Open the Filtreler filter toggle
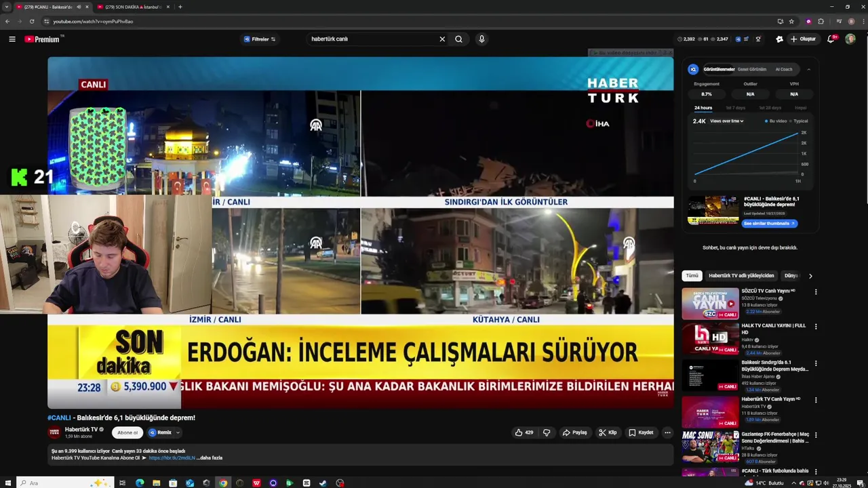The width and height of the screenshot is (868, 488). [260, 39]
